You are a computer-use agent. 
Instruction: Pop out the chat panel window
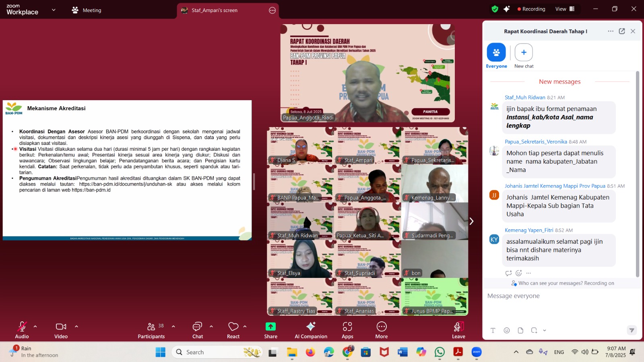621,31
